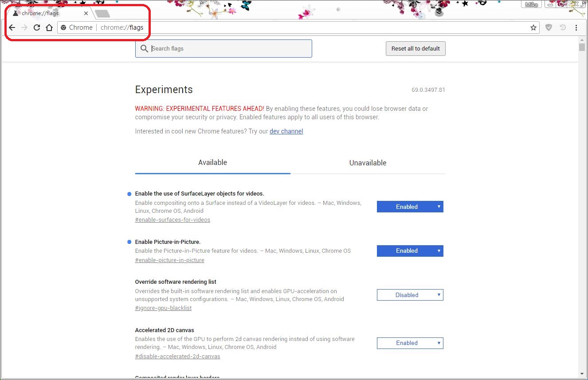Go back to the previous page
Viewport: 588px width, 380px height.
(12, 27)
